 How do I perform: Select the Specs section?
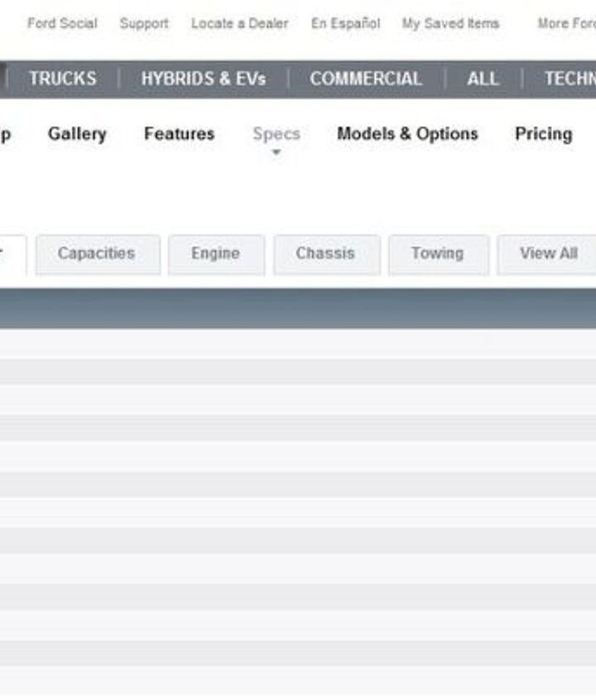276,134
